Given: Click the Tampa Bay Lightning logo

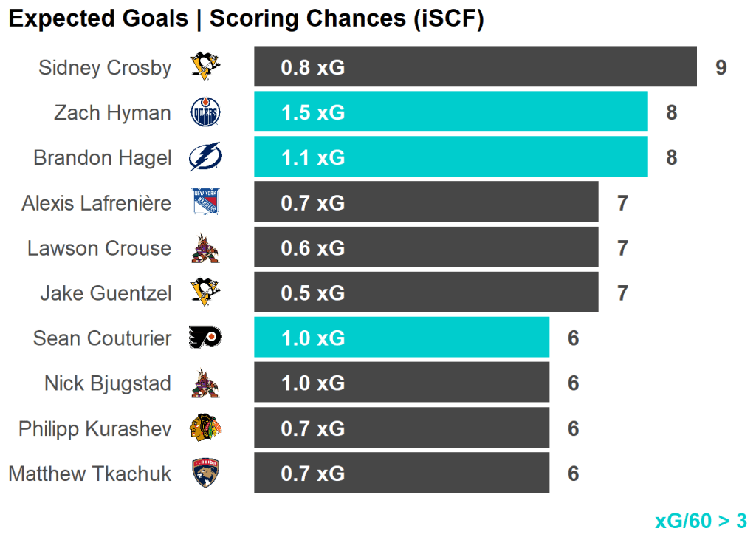Looking at the screenshot, I should (x=205, y=157).
